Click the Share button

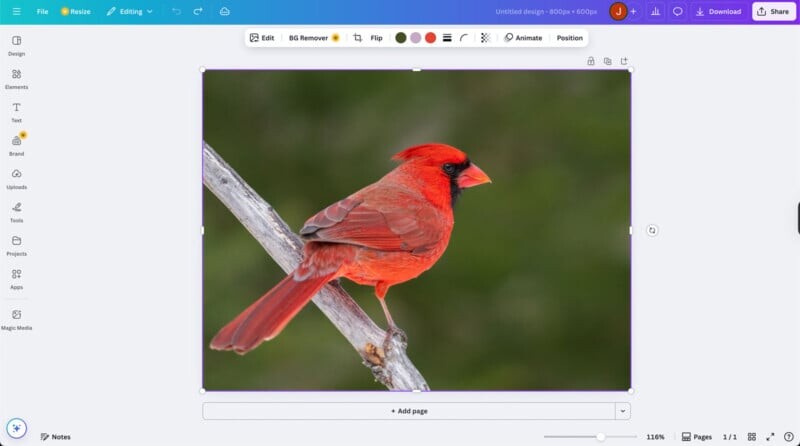pyautogui.click(x=773, y=12)
